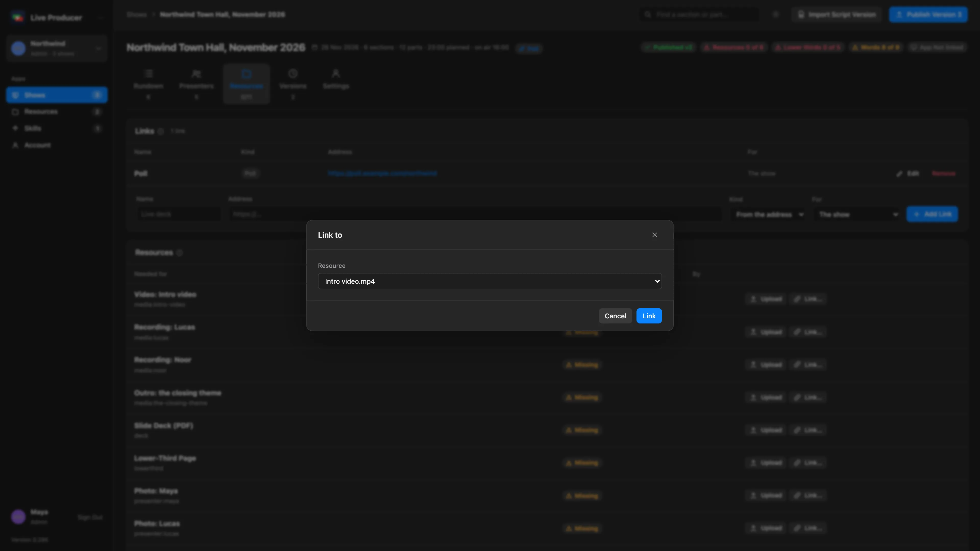Close the Link to dialog
The width and height of the screenshot is (980, 551).
[655, 235]
